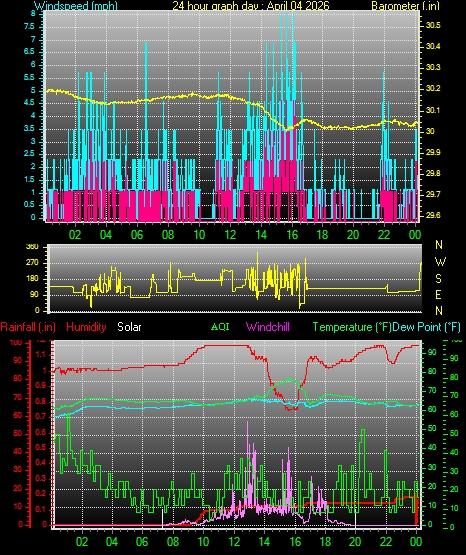Click barometer scale value 29.9
466x555 pixels.
point(433,152)
